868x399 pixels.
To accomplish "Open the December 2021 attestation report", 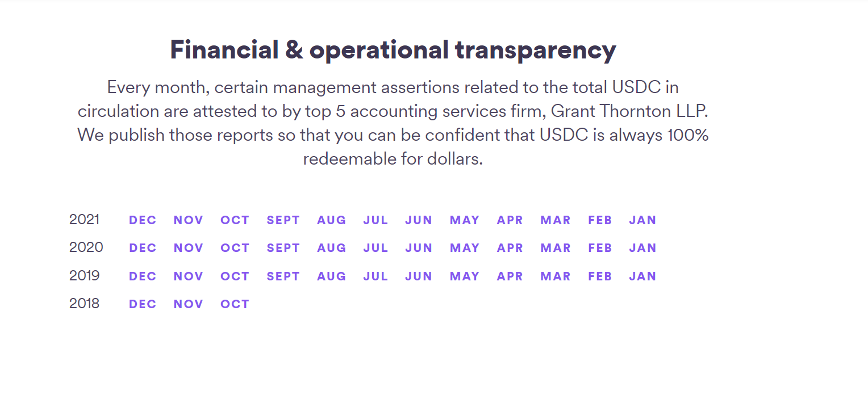I will pyautogui.click(x=143, y=220).
